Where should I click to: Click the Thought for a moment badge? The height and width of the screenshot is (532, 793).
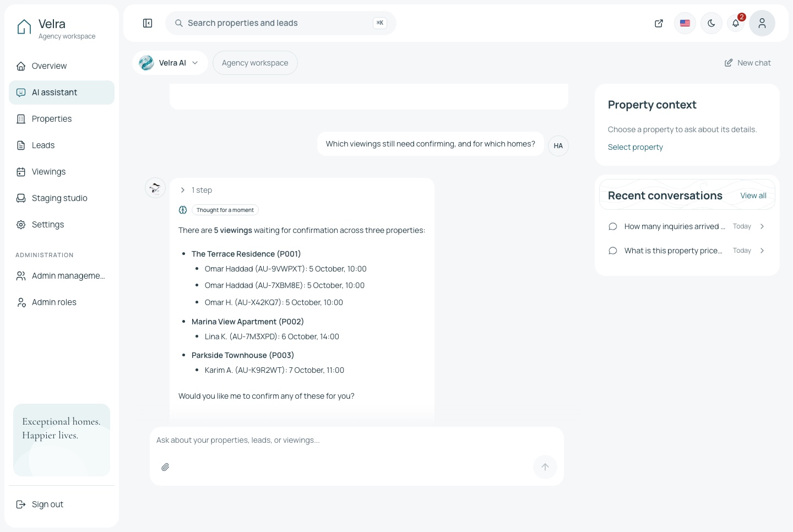[x=225, y=210]
